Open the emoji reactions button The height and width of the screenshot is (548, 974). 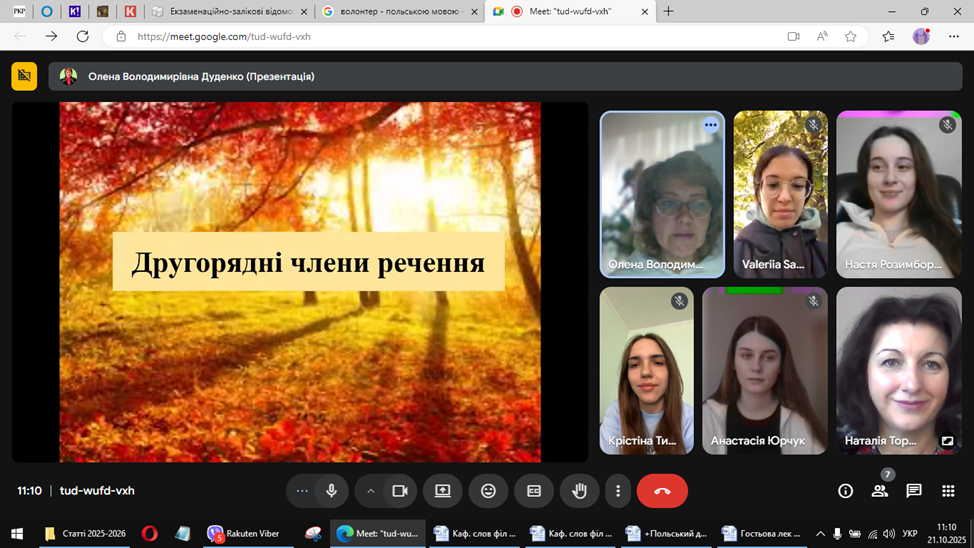(488, 491)
